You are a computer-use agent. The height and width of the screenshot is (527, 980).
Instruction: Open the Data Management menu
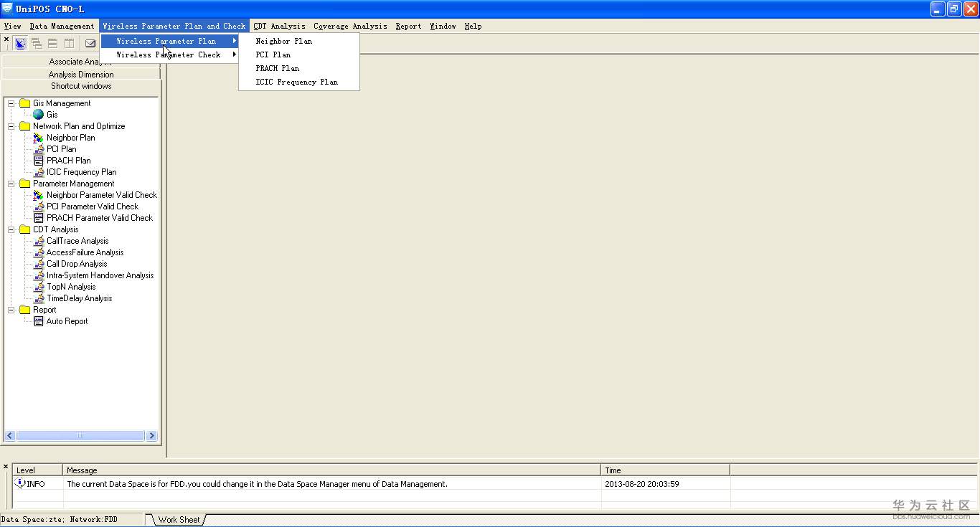(62, 26)
